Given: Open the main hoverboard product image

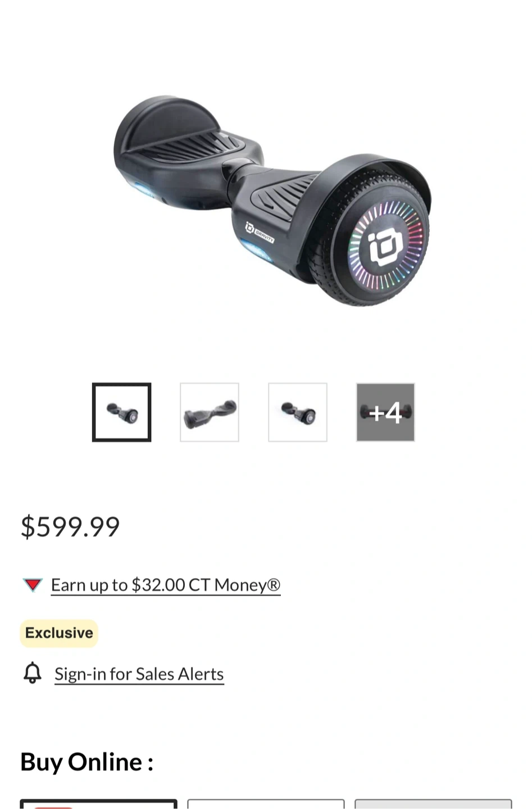Looking at the screenshot, I should (272, 201).
